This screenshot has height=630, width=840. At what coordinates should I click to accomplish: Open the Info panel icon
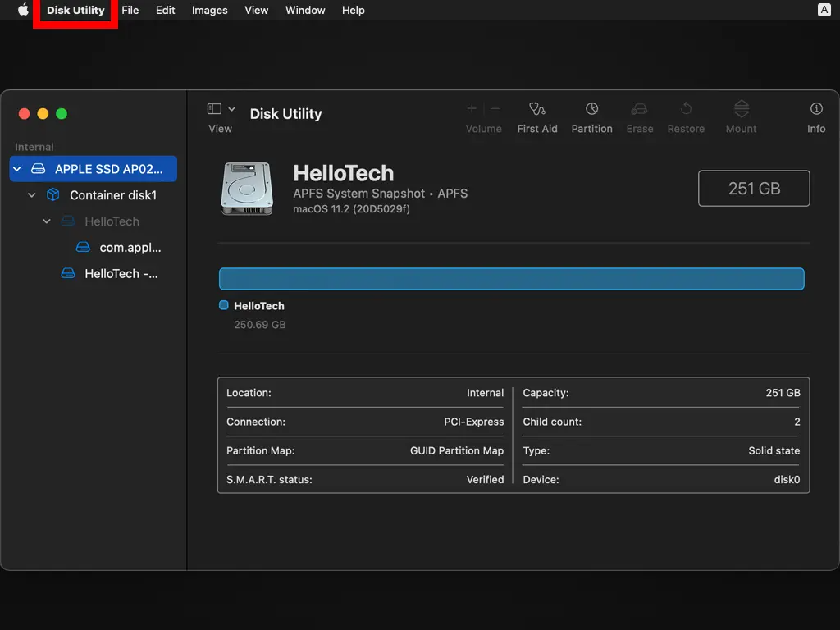[x=816, y=109]
